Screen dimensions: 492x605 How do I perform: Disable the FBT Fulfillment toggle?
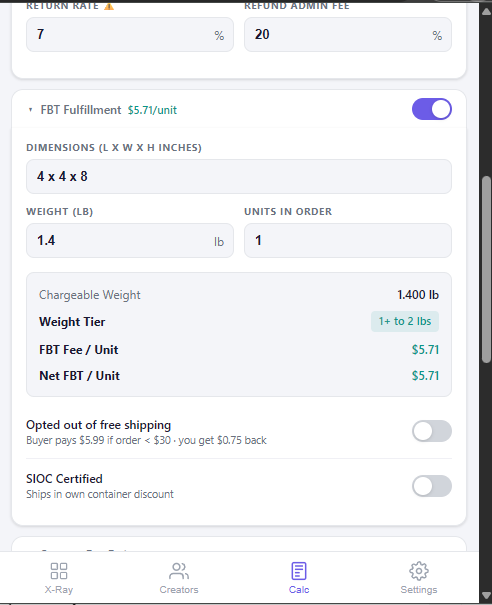tap(432, 109)
